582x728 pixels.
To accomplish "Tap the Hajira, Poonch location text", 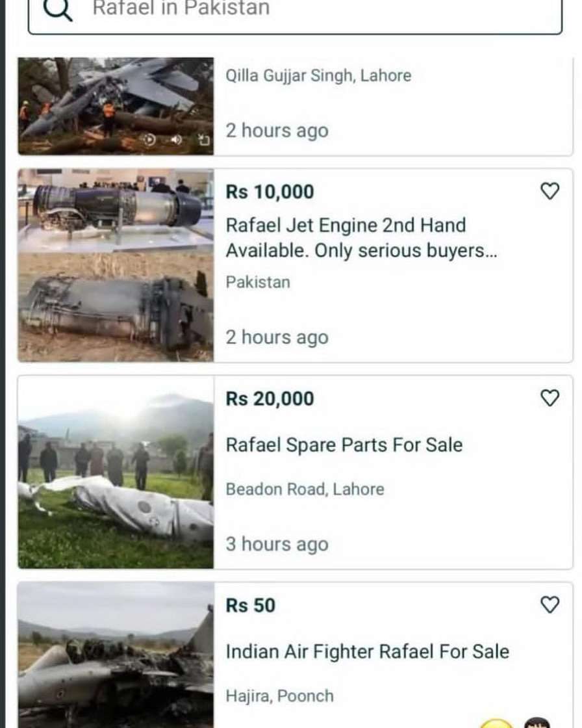I will pos(279,695).
